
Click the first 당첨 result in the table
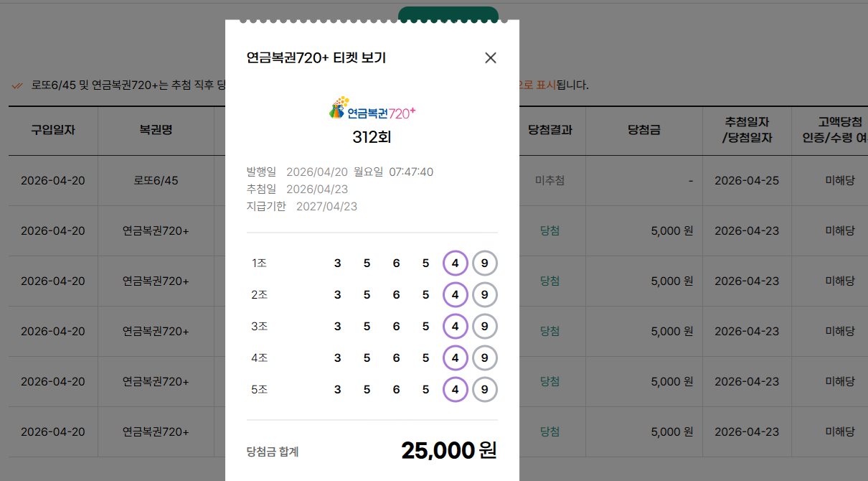click(549, 230)
